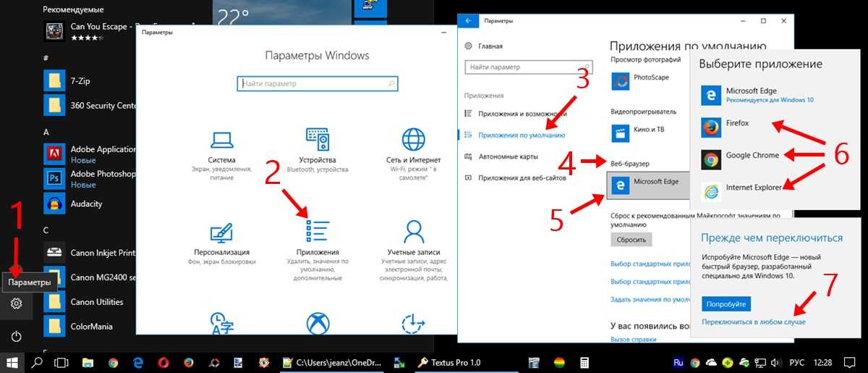This screenshot has height=373, width=868.
Task: Select Приложения для веб-сайтов sidebar item
Action: 516,177
